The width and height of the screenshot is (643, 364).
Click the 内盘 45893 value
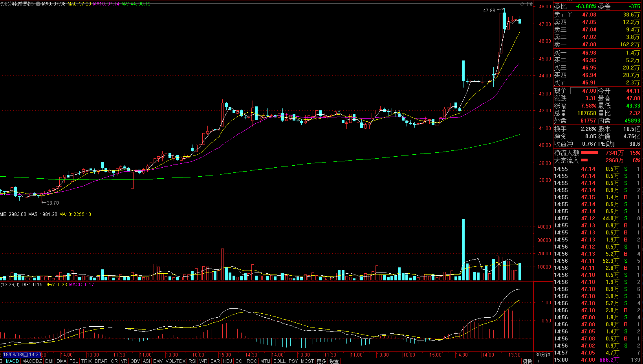(632, 121)
